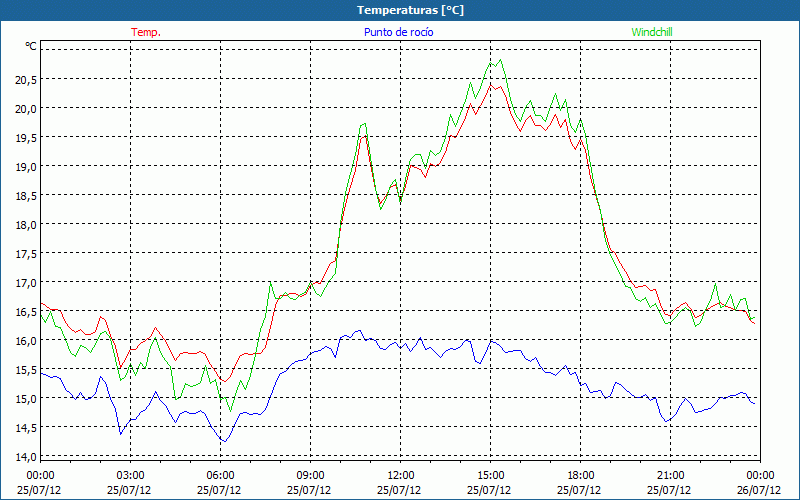Click the green Windchill peak near 15:00
The width and height of the screenshot is (800, 500).
[x=501, y=60]
